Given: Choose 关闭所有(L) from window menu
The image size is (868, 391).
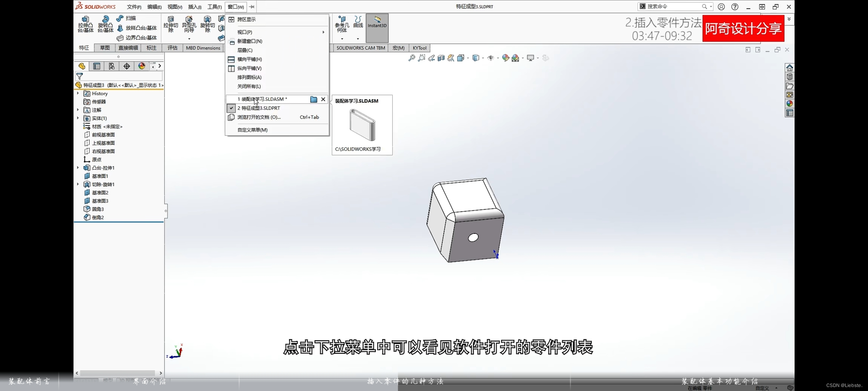Looking at the screenshot, I should point(249,87).
